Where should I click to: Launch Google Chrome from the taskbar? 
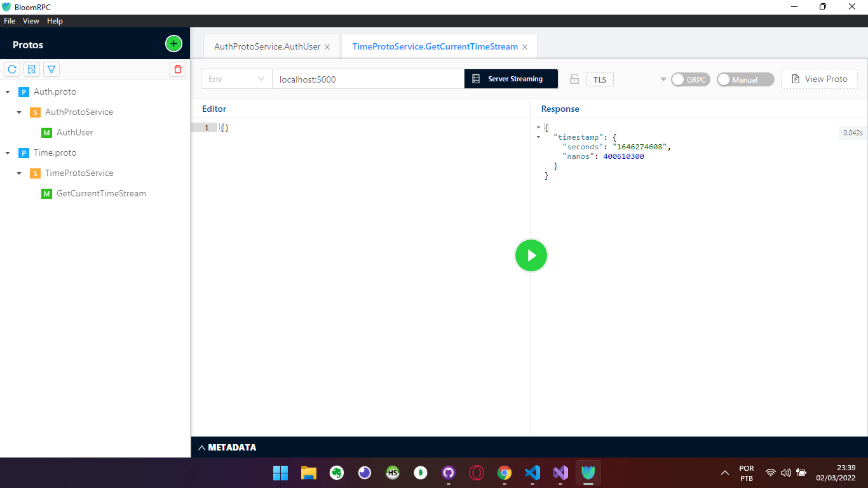tap(505, 473)
